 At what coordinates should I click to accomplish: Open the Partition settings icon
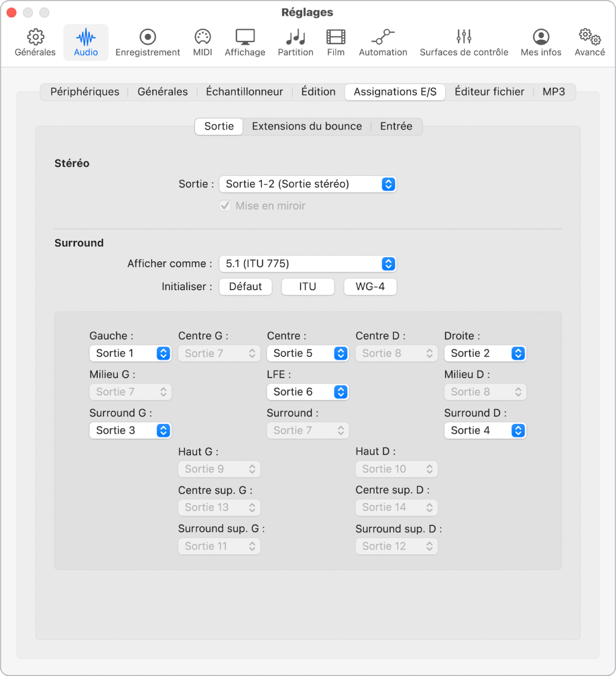[x=295, y=42]
